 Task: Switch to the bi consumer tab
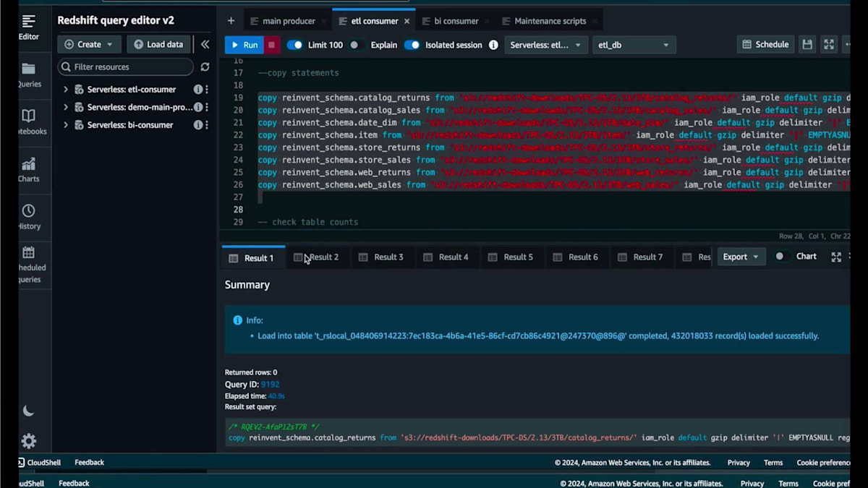(x=456, y=22)
